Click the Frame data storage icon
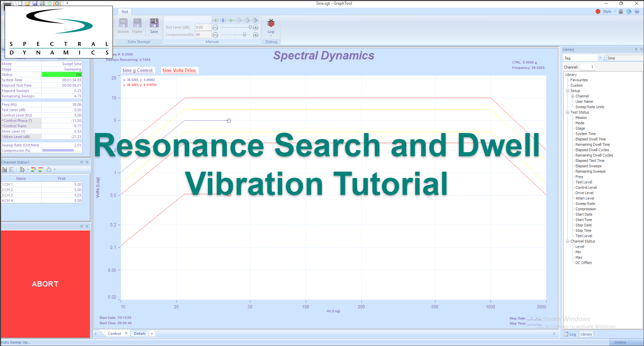The height and width of the screenshot is (346, 644). point(137,24)
